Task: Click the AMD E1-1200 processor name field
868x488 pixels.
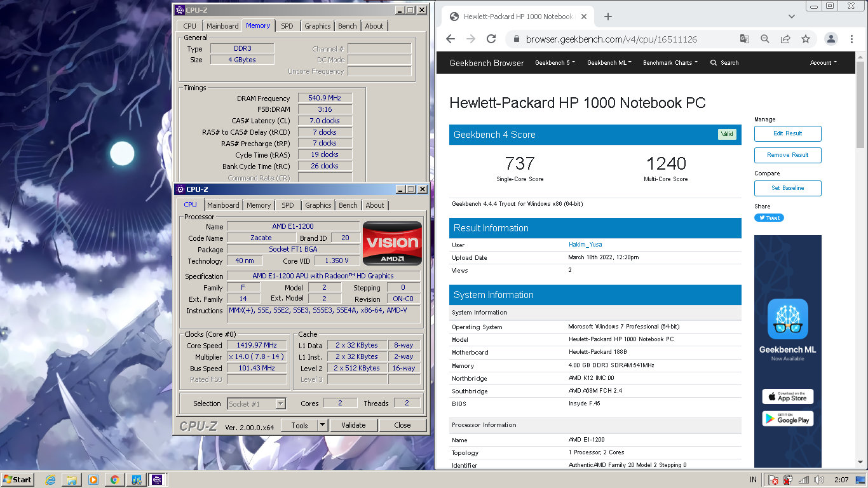Action: (293, 226)
